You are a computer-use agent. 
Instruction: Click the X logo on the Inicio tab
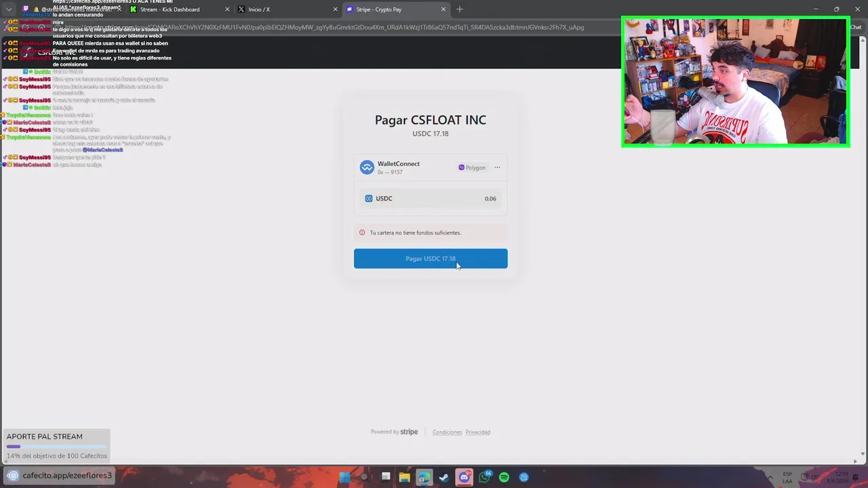point(241,9)
